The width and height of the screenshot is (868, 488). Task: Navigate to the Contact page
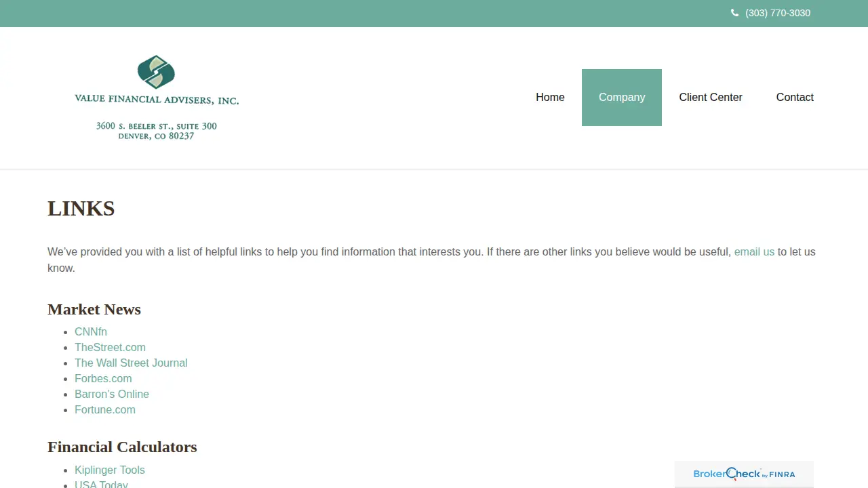coord(795,98)
